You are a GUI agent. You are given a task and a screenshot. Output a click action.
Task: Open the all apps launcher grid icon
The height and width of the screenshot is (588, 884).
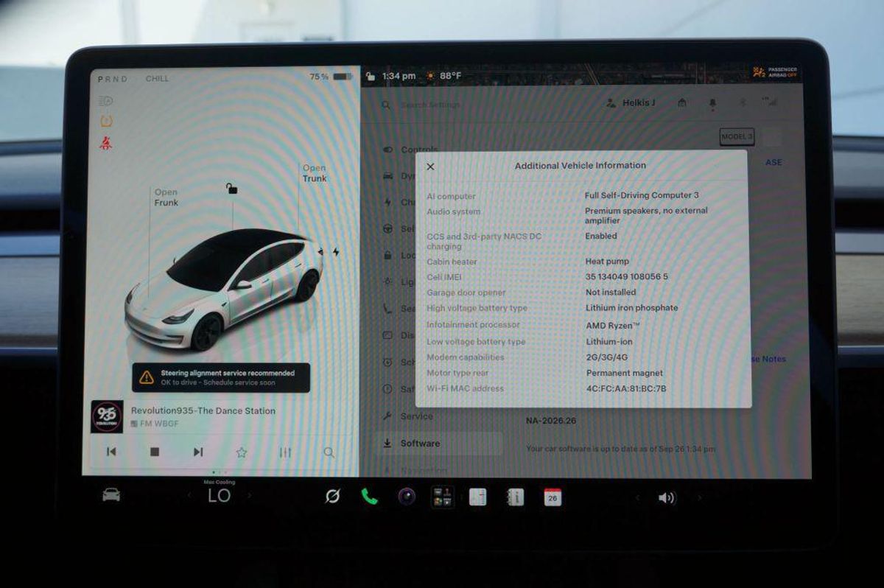pyautogui.click(x=443, y=497)
